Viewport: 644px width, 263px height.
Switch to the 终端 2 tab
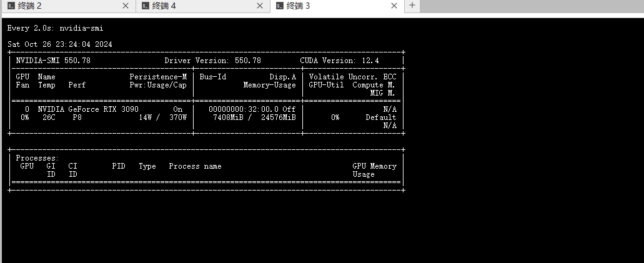(30, 6)
